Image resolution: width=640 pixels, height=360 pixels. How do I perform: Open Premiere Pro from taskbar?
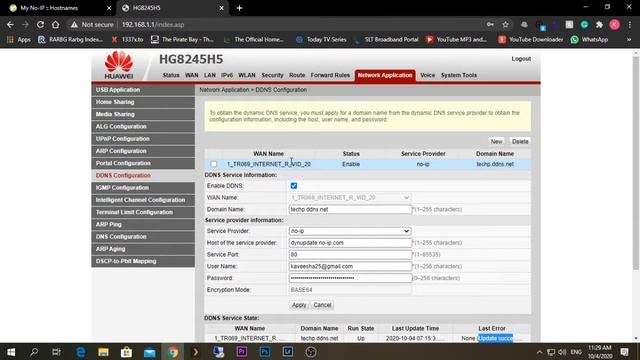(242, 352)
